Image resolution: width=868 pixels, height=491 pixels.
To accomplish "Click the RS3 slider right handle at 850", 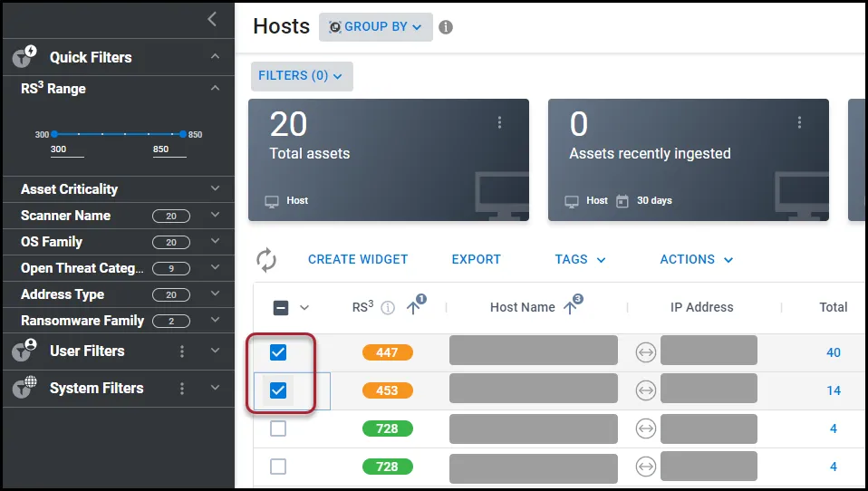I will coord(183,134).
